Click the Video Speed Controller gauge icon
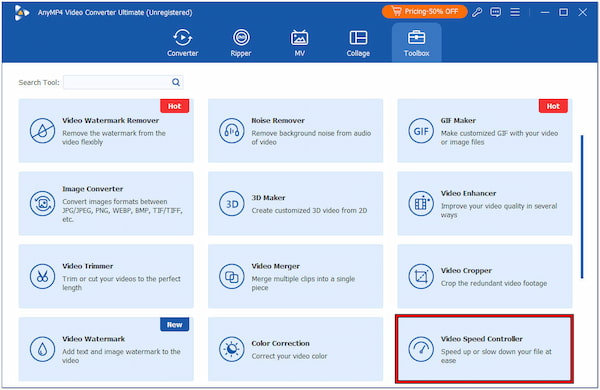Screen dimensions: 600x390 (x=421, y=349)
